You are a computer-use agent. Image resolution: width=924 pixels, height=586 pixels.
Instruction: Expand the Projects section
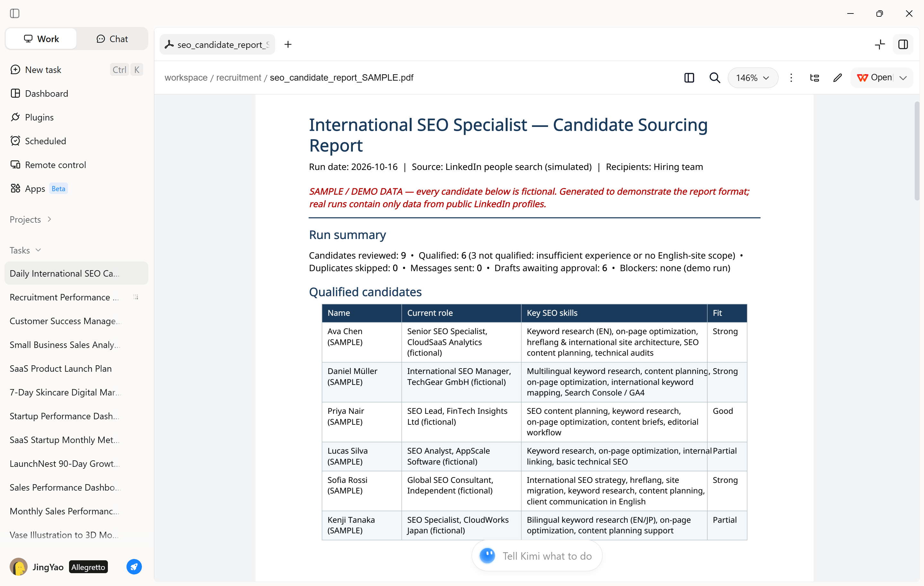point(31,219)
